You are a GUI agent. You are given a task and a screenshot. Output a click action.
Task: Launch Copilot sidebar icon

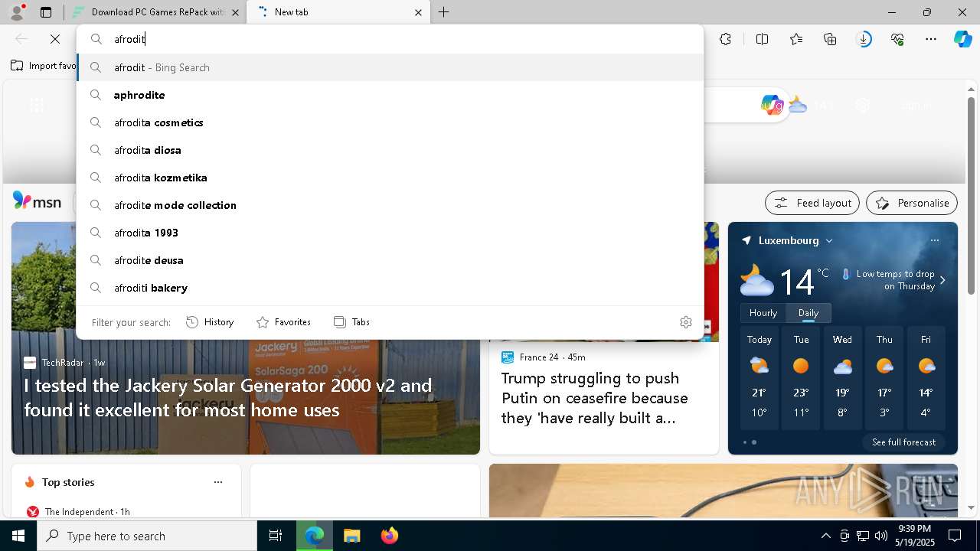tap(962, 39)
